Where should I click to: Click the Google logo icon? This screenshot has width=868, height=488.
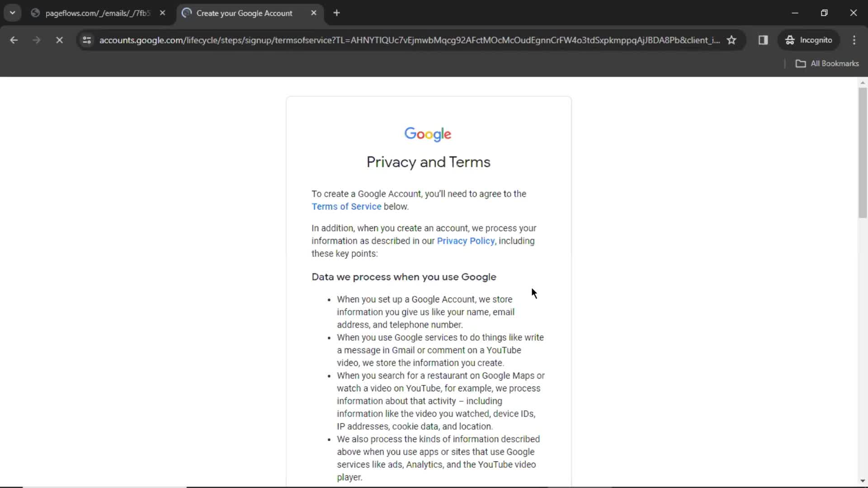pyautogui.click(x=428, y=134)
